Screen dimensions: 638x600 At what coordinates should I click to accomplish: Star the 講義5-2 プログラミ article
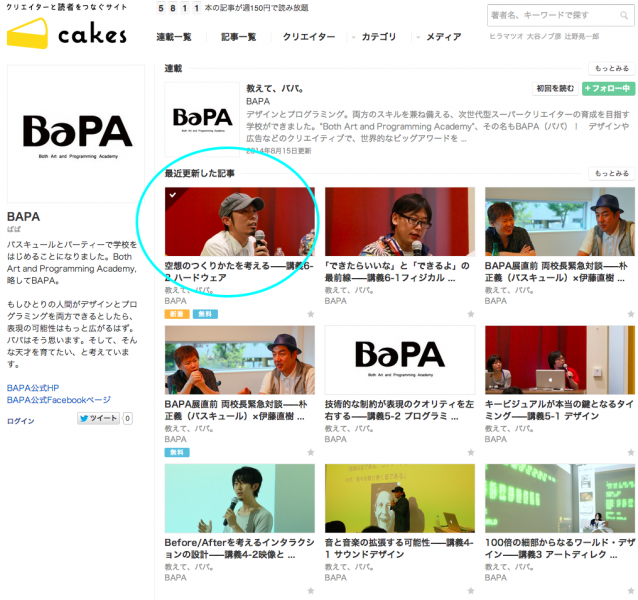(x=471, y=452)
